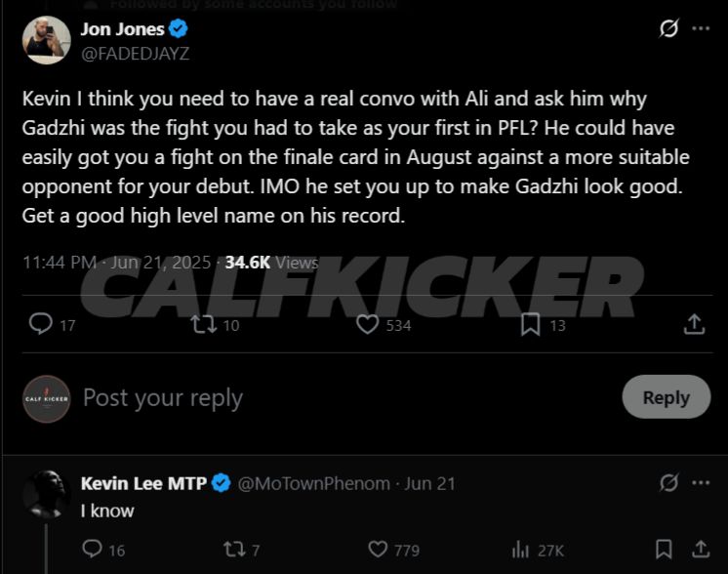Like Kevin Lee's "I know" reply
Screen dimensions: 728x574
click(x=378, y=550)
